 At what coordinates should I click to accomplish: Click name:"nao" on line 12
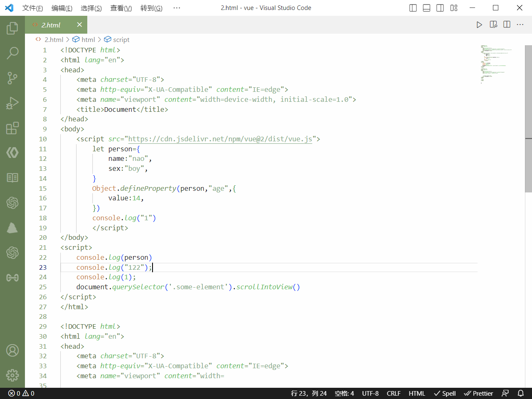[x=128, y=158]
